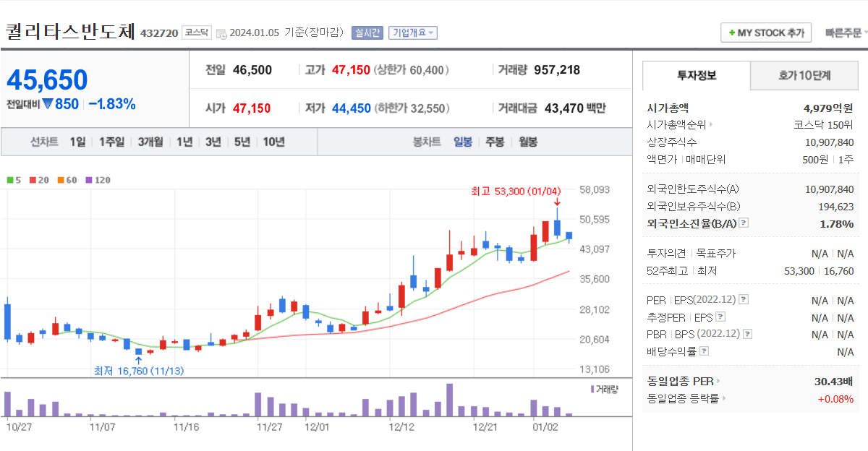The height and width of the screenshot is (451, 868).
Task: Click the green plus icon on MY STOCK 추가
Action: (x=731, y=33)
